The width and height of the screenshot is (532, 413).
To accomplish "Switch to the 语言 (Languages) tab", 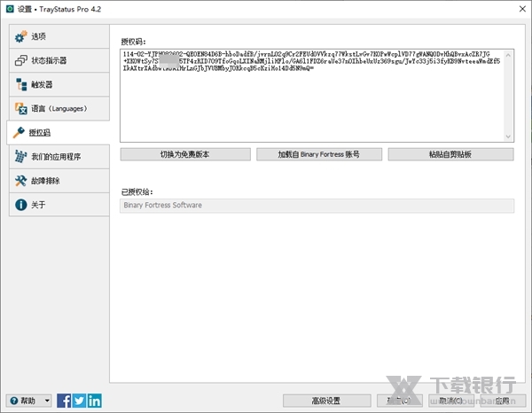I will (59, 108).
